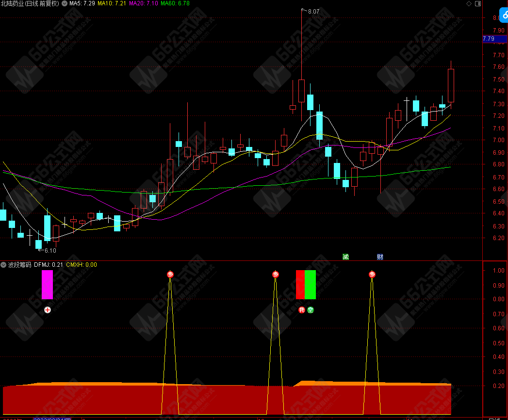Click the diamond icon in the chart header

[469, 3]
